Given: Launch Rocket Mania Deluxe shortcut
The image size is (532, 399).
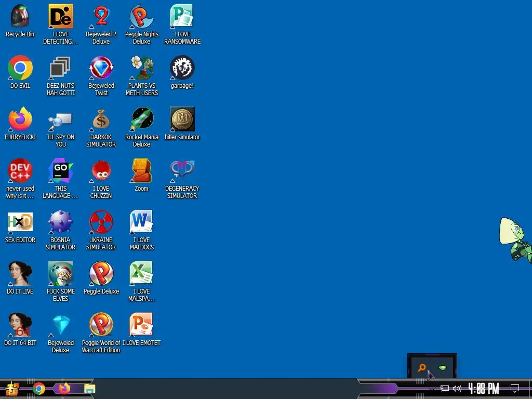Looking at the screenshot, I should tap(141, 119).
